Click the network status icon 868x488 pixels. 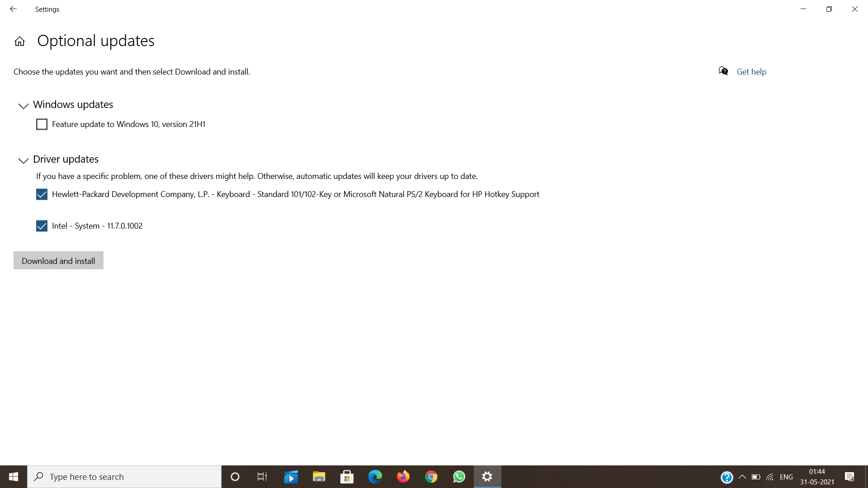pos(771,477)
